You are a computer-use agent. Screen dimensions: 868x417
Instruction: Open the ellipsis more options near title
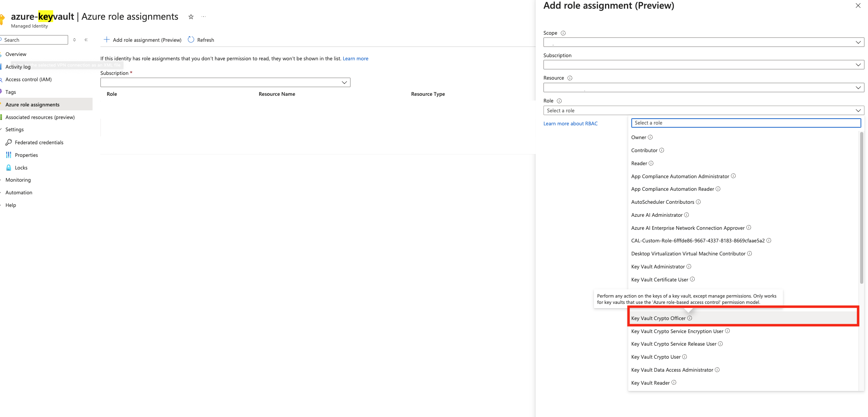click(204, 17)
